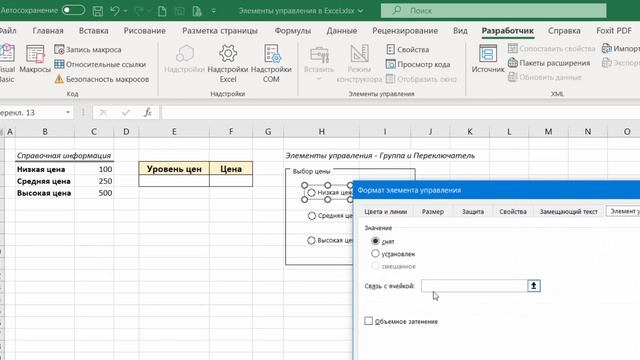640x360 pixels.
Task: Open the Справка tab
Action: [564, 31]
